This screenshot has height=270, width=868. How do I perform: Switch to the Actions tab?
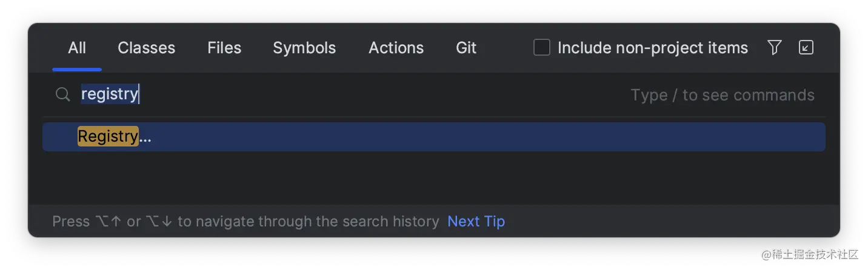(396, 48)
